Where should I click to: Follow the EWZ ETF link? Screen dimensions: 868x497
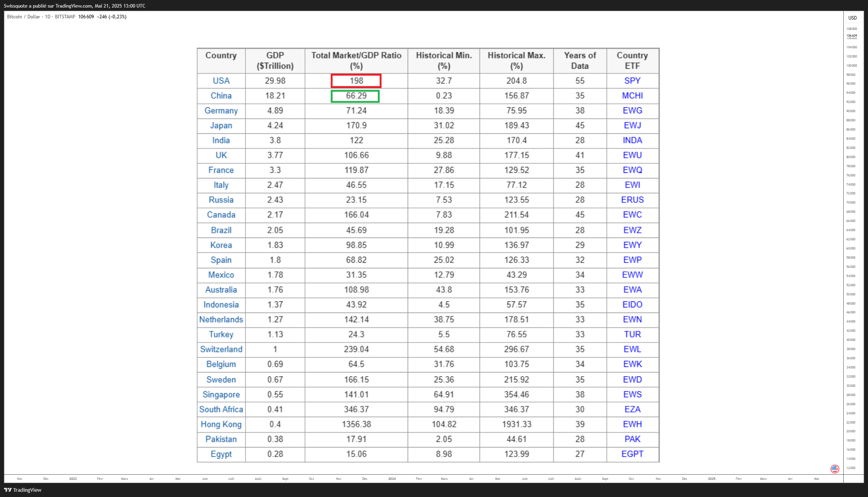pos(632,230)
